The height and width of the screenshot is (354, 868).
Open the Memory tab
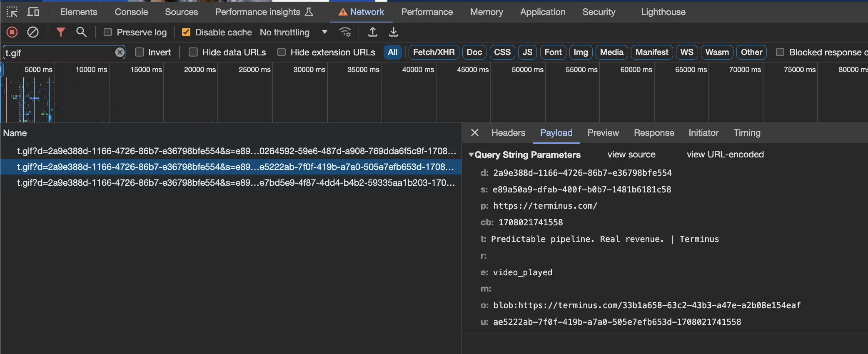pos(486,12)
